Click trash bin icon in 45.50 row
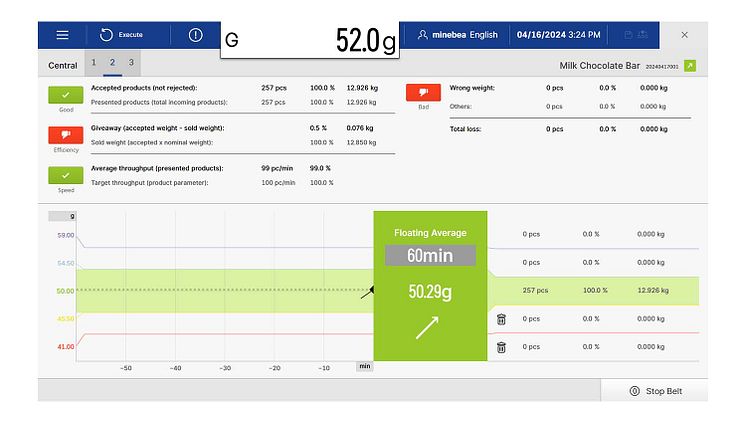 501,319
